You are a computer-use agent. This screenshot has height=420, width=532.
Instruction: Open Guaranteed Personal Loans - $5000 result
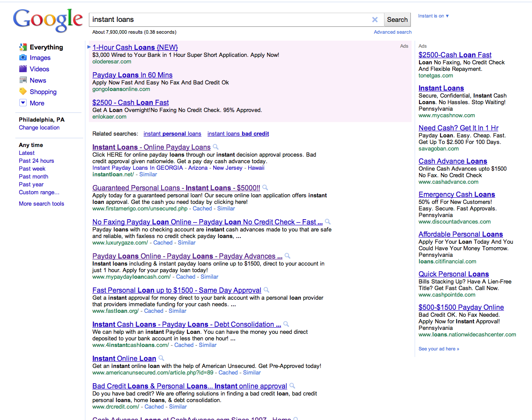(x=176, y=188)
